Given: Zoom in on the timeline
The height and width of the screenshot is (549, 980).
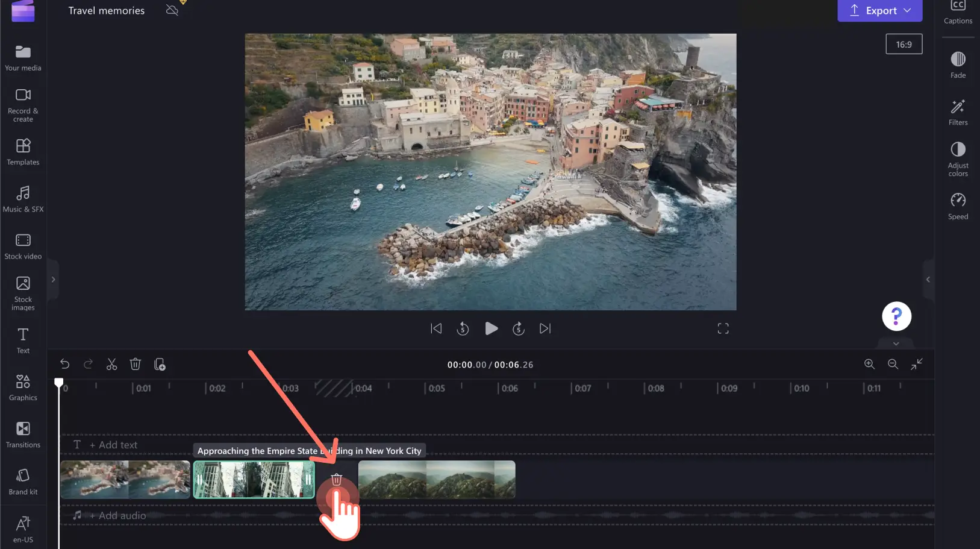Looking at the screenshot, I should point(869,364).
